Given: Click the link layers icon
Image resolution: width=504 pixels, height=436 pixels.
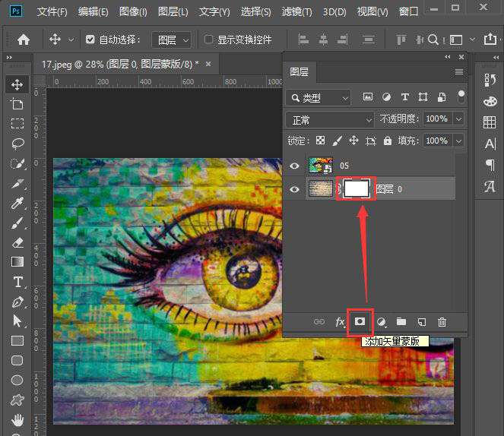Looking at the screenshot, I should click(x=319, y=322).
